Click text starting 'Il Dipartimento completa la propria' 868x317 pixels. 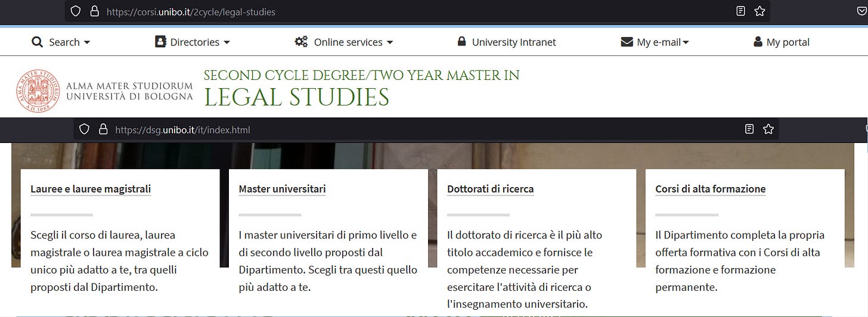740,261
